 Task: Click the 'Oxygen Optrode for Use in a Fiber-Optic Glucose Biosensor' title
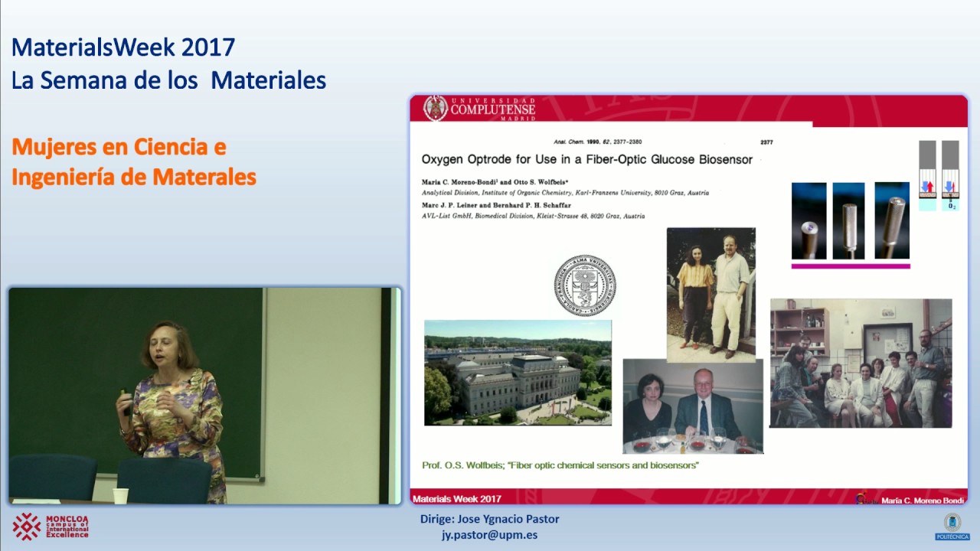click(x=587, y=159)
